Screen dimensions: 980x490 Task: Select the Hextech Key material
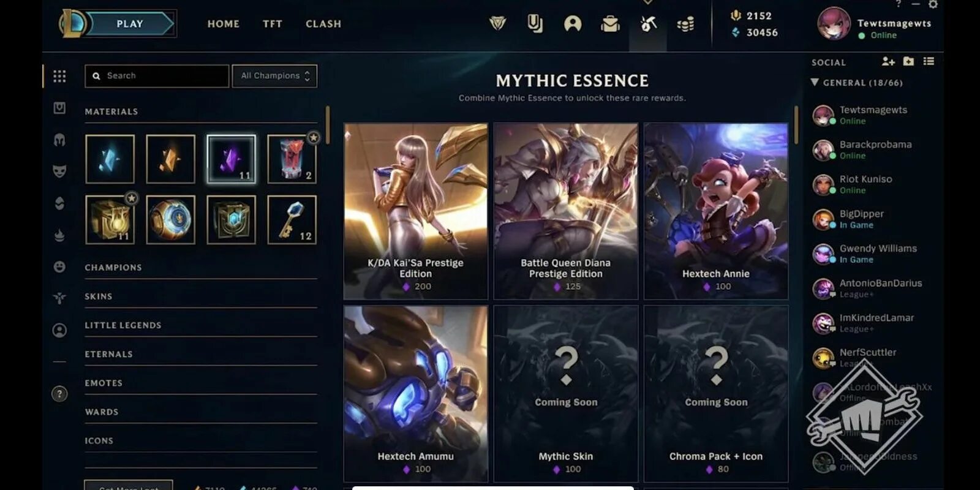[x=292, y=220]
